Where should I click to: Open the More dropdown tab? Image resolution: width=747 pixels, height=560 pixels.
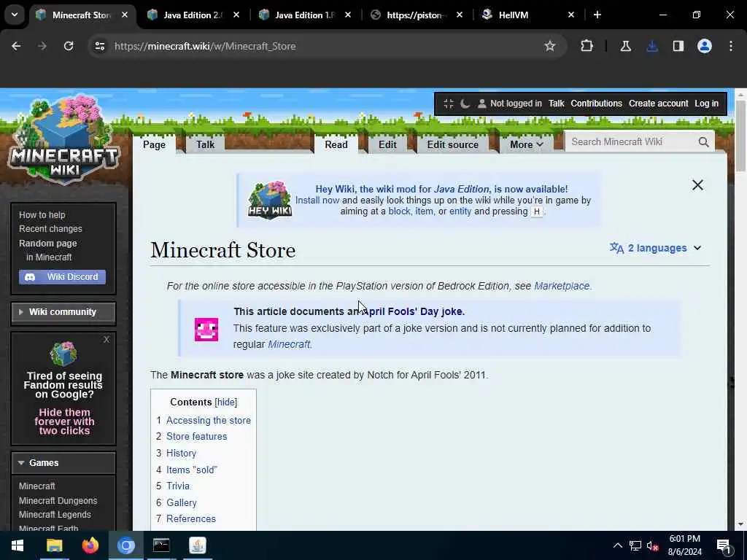click(527, 145)
